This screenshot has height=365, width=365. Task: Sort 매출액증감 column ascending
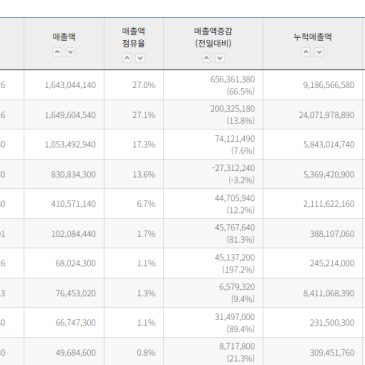[207, 58]
